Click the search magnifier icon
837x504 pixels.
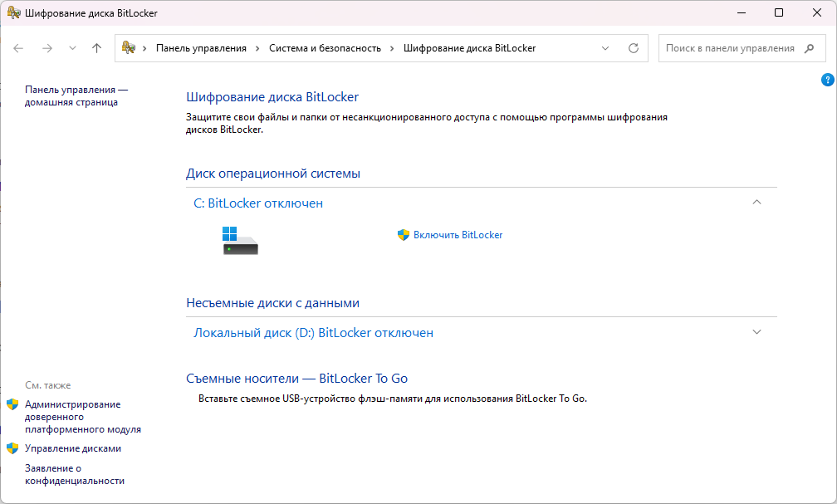[810, 48]
